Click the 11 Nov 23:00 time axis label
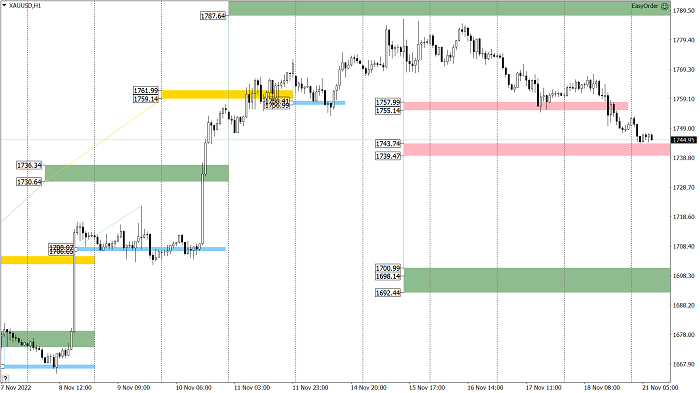 click(x=310, y=388)
